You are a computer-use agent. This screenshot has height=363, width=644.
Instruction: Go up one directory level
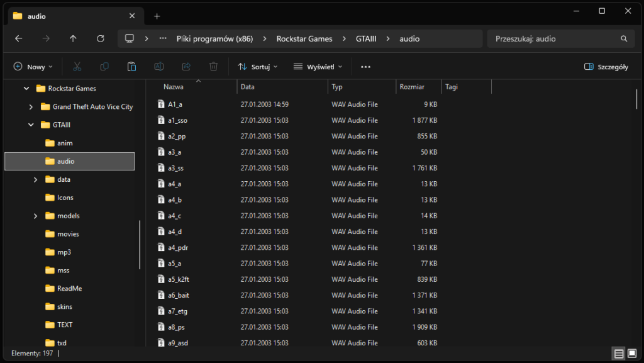pyautogui.click(x=73, y=39)
